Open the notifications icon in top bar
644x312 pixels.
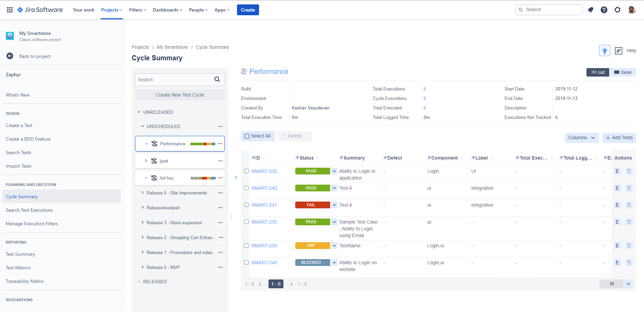coord(591,10)
